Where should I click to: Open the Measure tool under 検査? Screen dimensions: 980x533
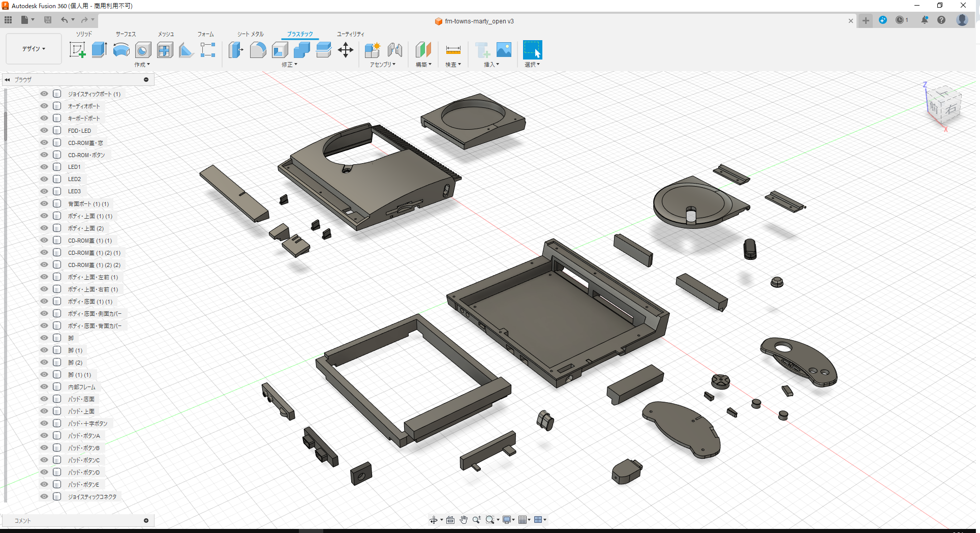tap(452, 49)
